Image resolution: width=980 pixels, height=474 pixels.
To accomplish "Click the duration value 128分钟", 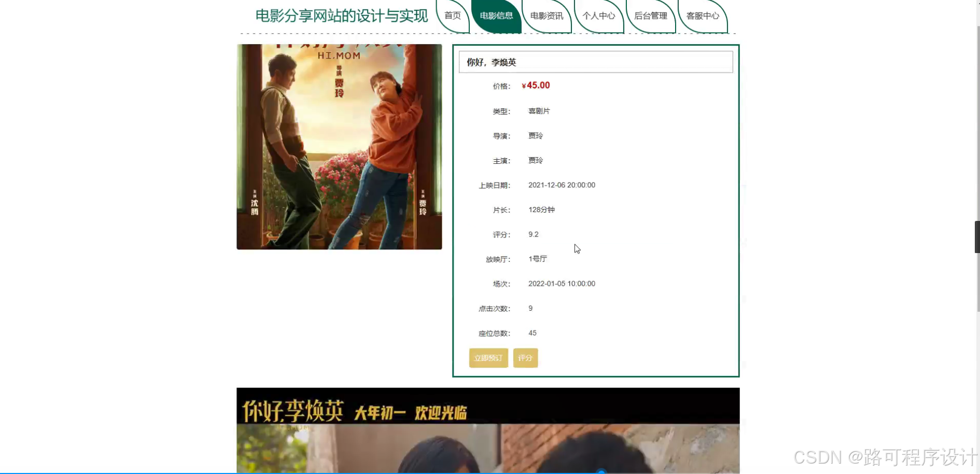I will pyautogui.click(x=541, y=210).
